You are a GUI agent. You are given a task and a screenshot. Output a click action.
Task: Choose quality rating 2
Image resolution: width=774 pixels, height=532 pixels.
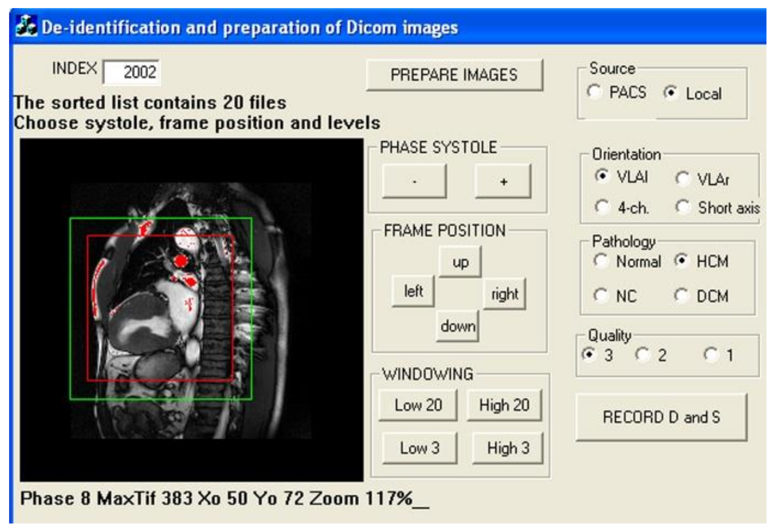tap(642, 355)
